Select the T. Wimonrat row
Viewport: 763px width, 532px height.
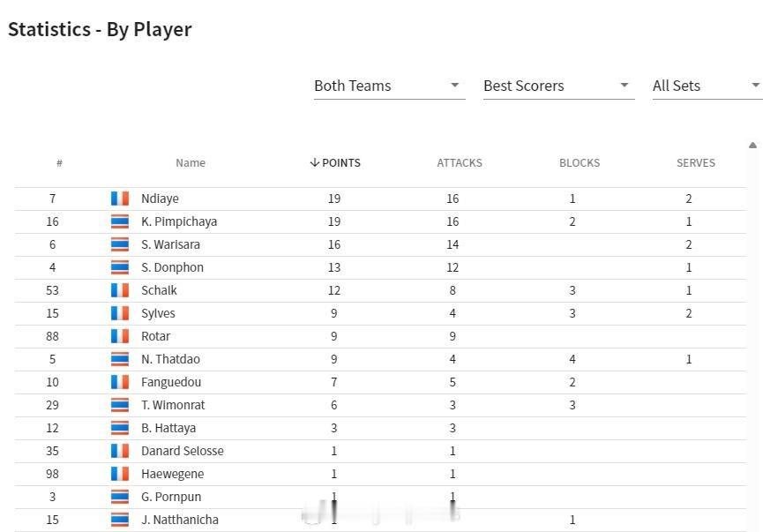pos(380,405)
